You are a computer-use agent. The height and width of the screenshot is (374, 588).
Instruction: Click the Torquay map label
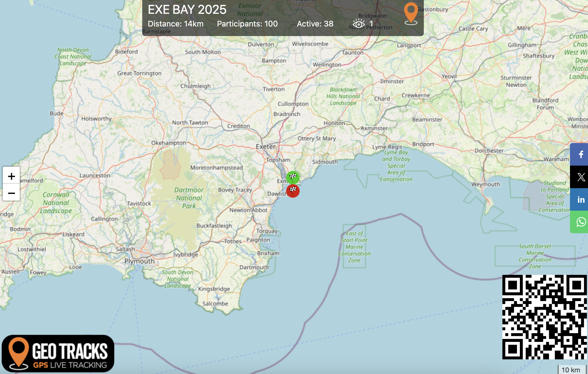pyautogui.click(x=267, y=231)
